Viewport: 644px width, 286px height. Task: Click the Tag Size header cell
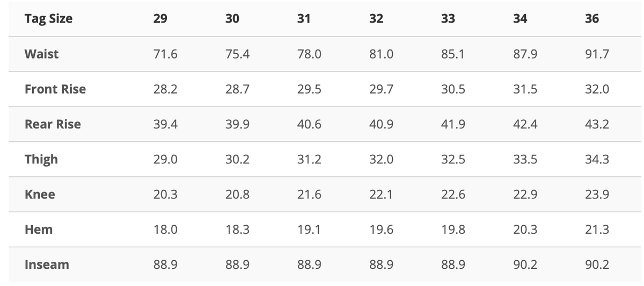[48, 19]
